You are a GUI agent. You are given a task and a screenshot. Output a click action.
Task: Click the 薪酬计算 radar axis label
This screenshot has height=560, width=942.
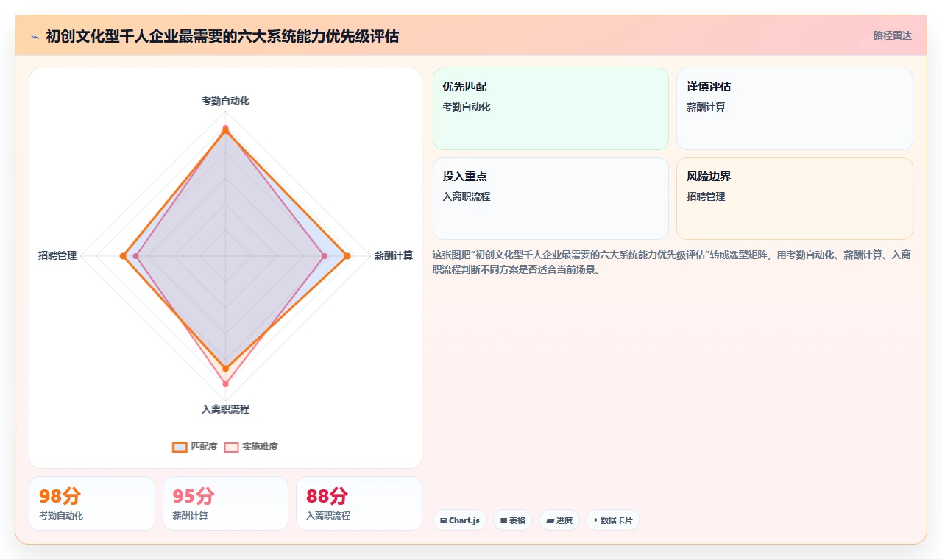coord(393,256)
